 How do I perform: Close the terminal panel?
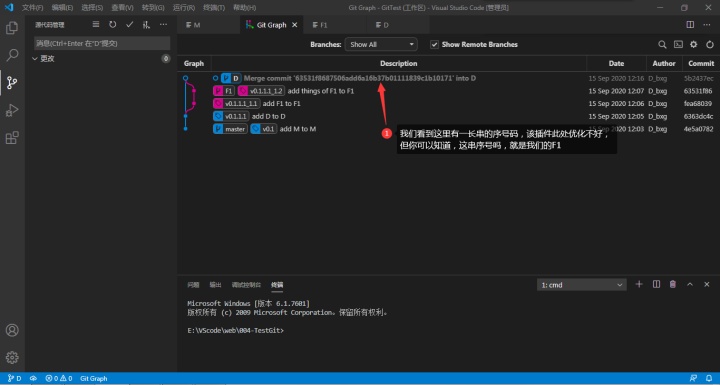707,284
